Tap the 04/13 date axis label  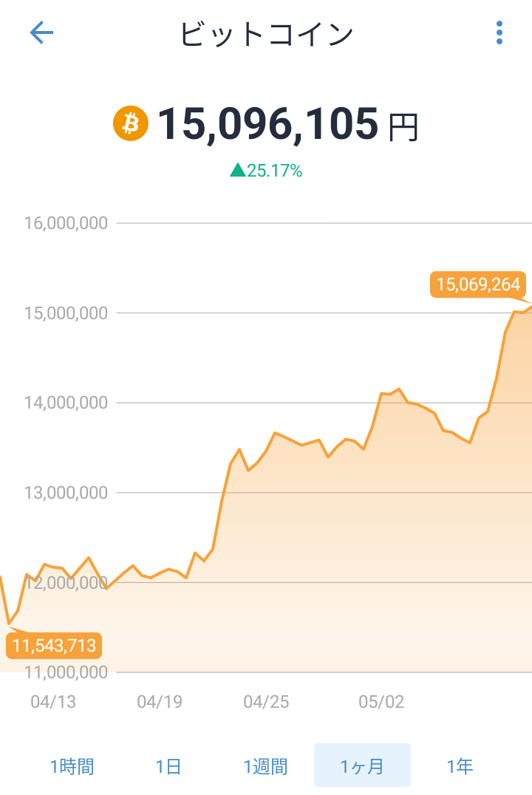pos(53,702)
